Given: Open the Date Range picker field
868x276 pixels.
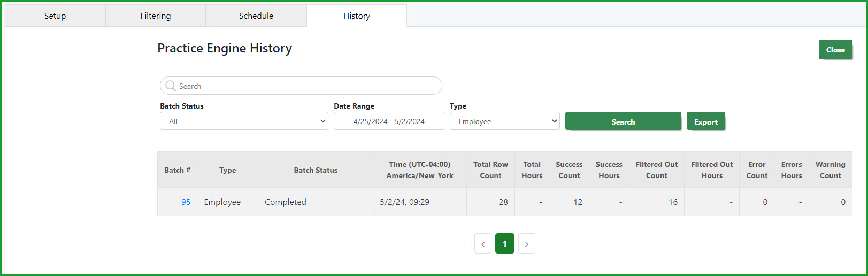Looking at the screenshot, I should coord(389,121).
